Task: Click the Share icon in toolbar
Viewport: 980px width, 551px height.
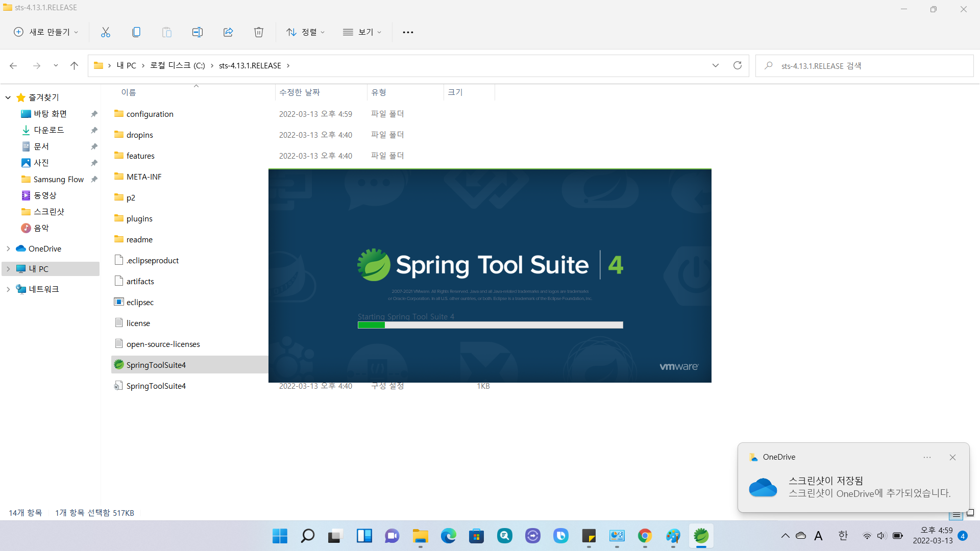Action: [228, 32]
